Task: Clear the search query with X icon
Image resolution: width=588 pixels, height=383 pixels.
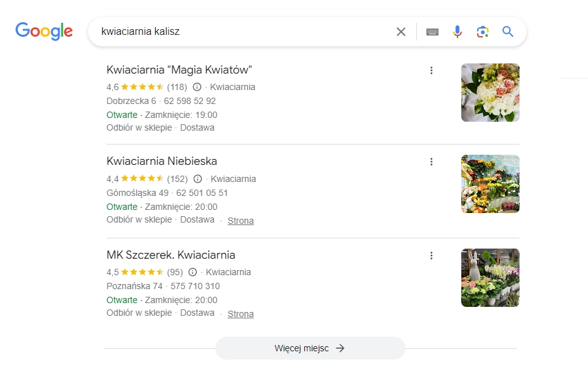Action: [401, 32]
